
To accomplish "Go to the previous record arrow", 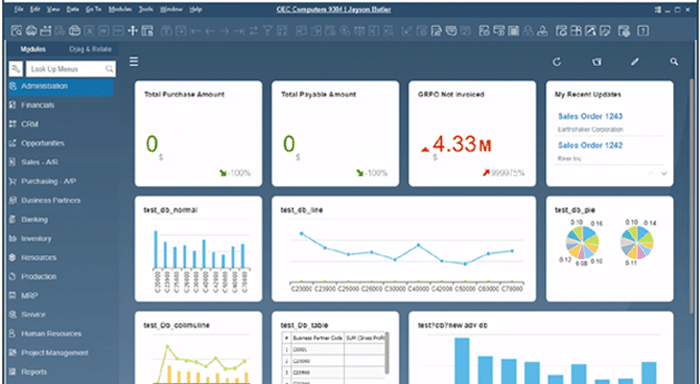I will pyautogui.click(x=210, y=31).
